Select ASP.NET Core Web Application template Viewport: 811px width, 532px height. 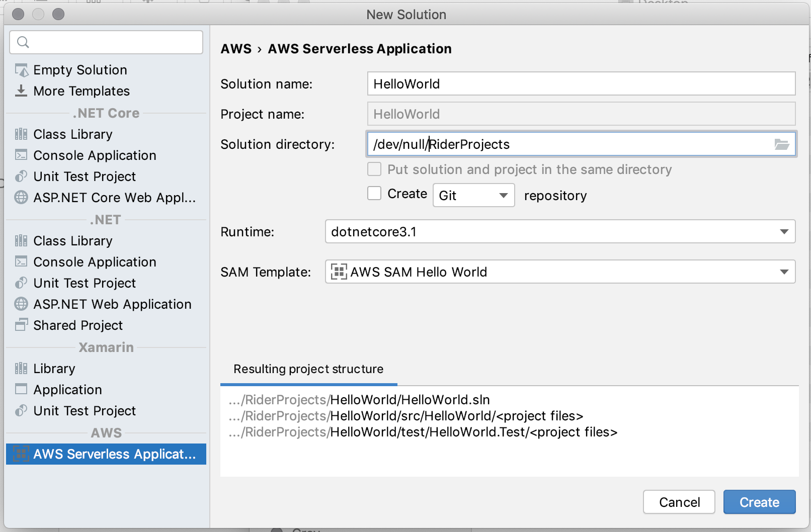pos(106,198)
